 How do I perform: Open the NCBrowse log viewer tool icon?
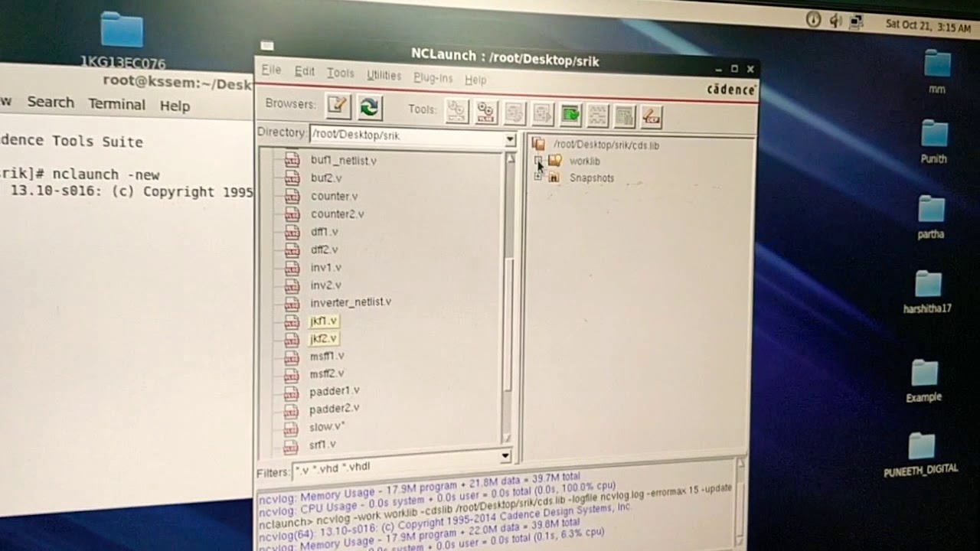(x=624, y=116)
